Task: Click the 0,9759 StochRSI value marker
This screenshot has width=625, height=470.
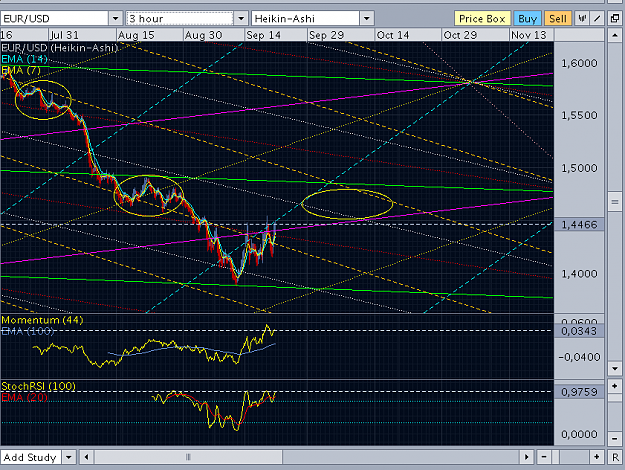Action: 579,392
